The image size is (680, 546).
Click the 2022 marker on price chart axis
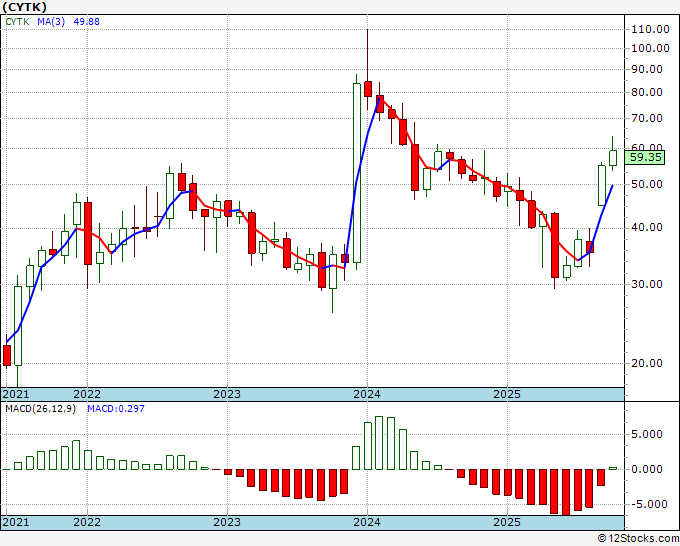tap(87, 394)
